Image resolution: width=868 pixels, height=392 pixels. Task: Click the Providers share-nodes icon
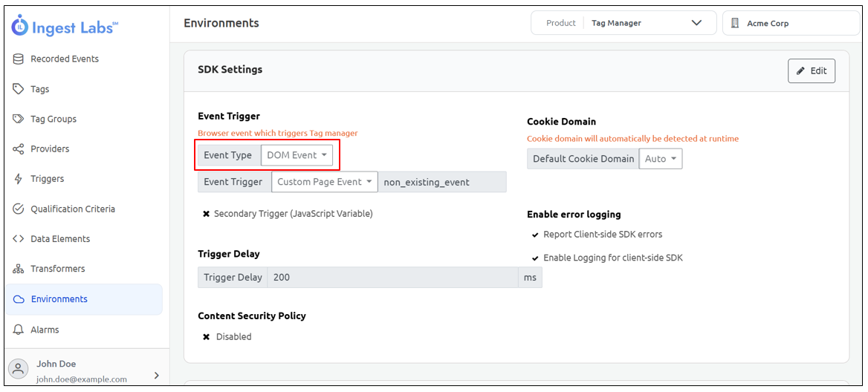19,149
